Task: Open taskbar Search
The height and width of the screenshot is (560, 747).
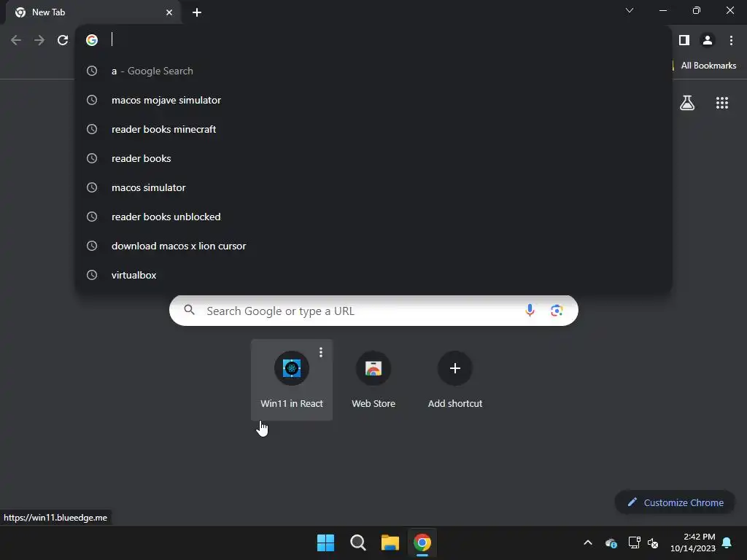Action: pos(357,542)
